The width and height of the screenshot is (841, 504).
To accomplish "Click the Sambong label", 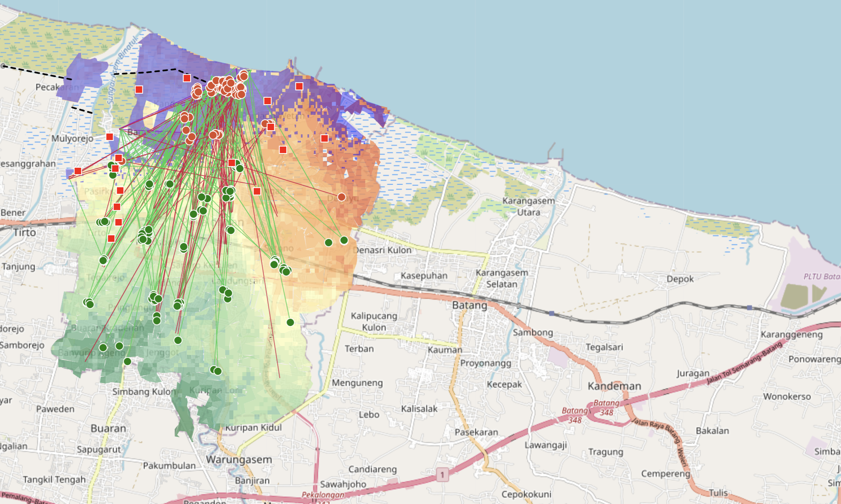I will [x=533, y=333].
